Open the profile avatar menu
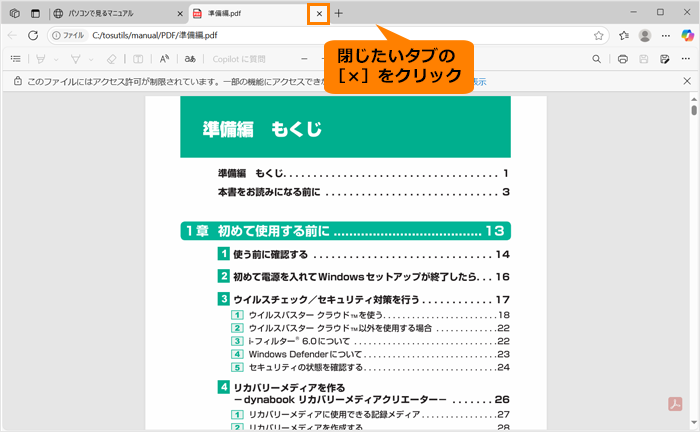 click(645, 36)
